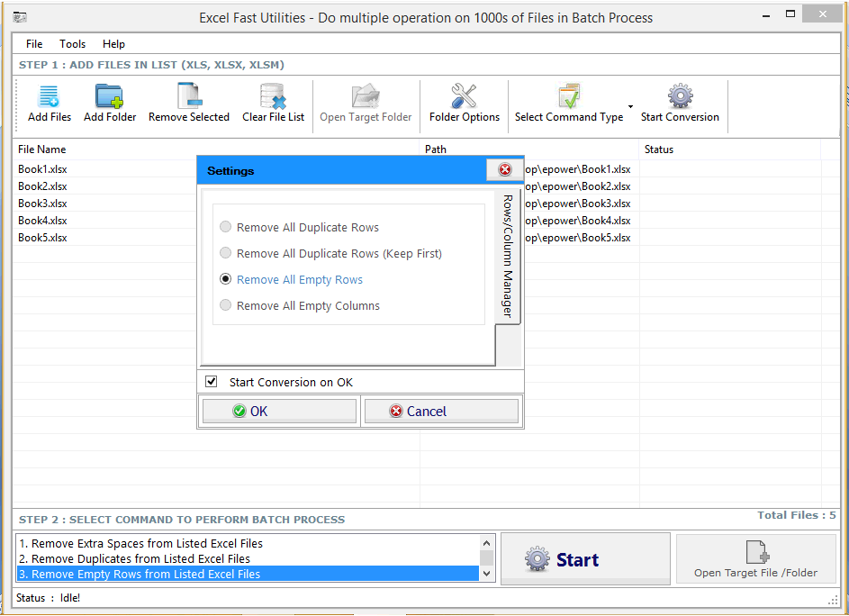Click the Add Folder toolbar icon
The height and width of the screenshot is (616, 849).
click(109, 97)
